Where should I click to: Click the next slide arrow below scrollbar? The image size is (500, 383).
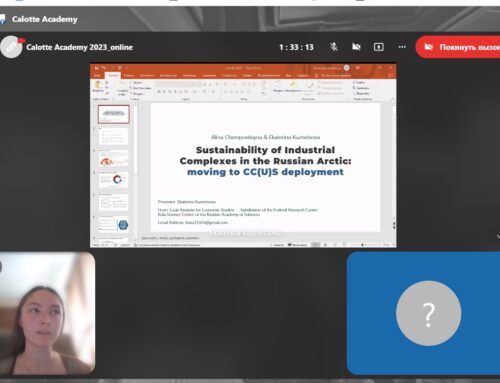coord(394,228)
